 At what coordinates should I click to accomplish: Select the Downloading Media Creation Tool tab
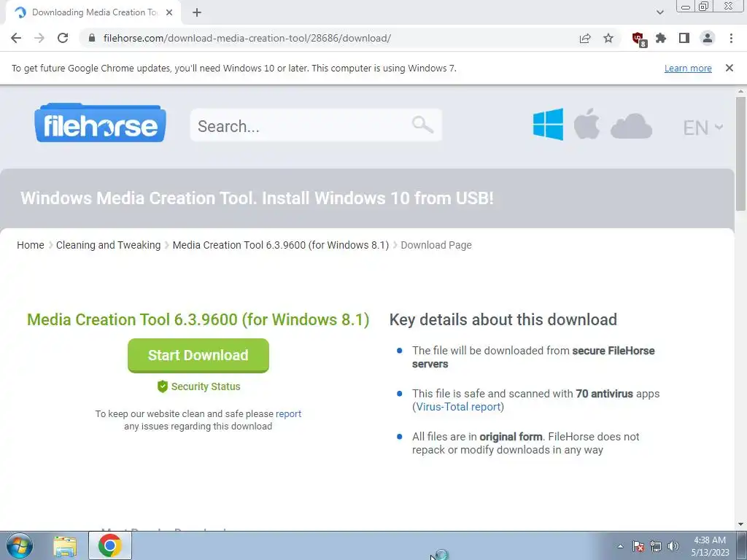pos(93,12)
